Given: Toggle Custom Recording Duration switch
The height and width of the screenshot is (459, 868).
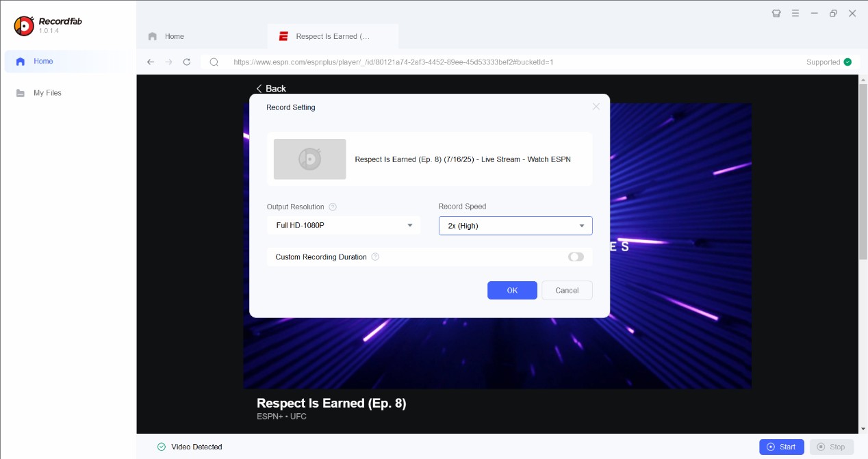Looking at the screenshot, I should [x=576, y=257].
